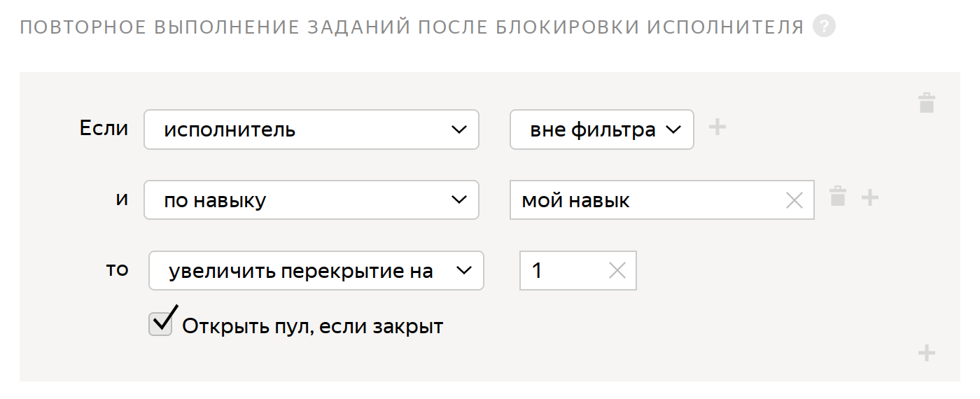Delete the whole rule with top-right trash icon
The image size is (980, 399).
click(x=926, y=103)
